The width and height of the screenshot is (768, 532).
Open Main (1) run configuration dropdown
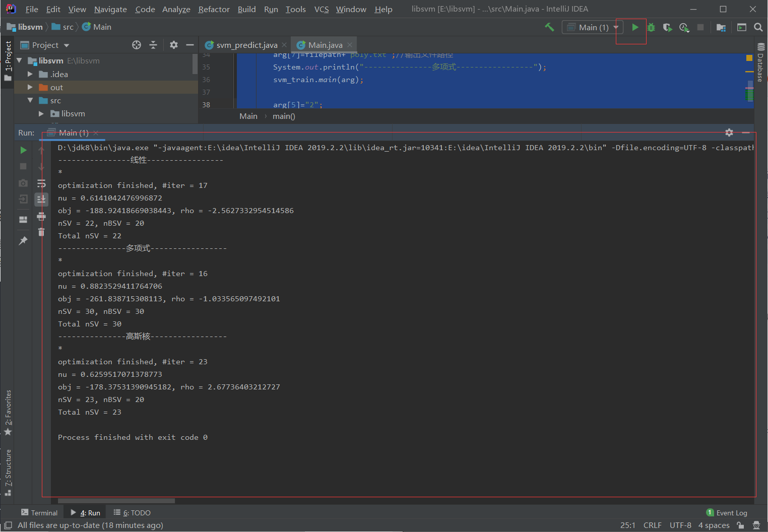(x=592, y=27)
